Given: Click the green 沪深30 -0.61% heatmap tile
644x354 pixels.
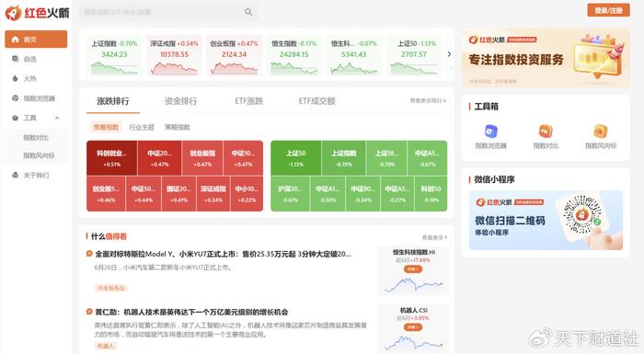Looking at the screenshot, I should [x=290, y=194].
